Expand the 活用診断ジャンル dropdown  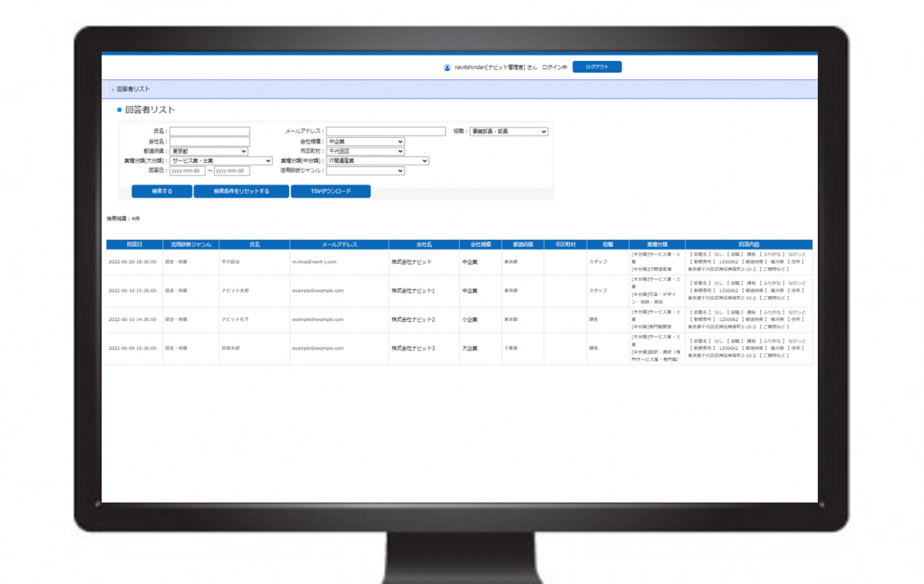click(x=366, y=171)
